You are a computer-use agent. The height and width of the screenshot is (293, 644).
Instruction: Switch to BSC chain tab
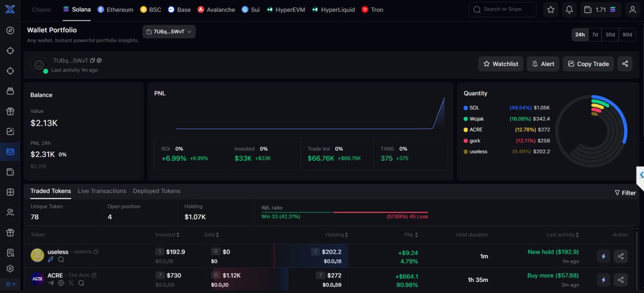pyautogui.click(x=151, y=10)
